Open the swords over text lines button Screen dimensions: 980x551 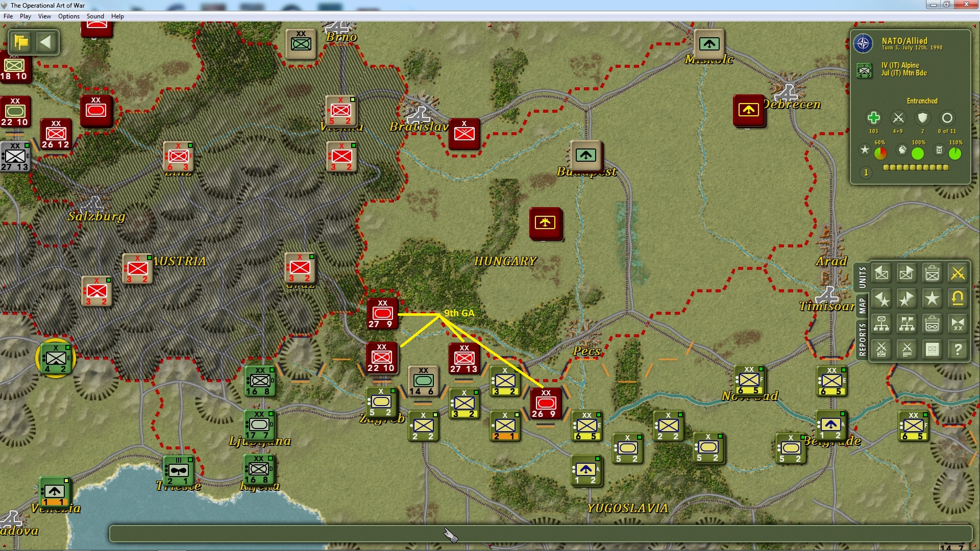906,349
